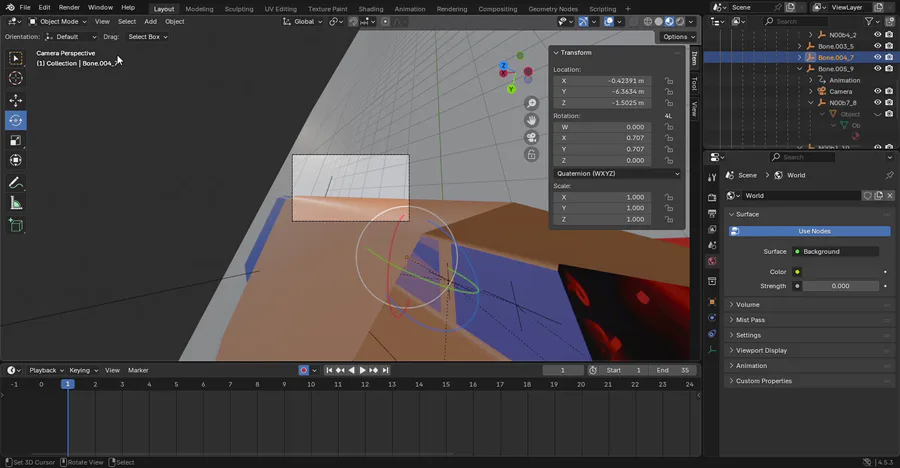Expand the Viewport Display panel

point(761,350)
